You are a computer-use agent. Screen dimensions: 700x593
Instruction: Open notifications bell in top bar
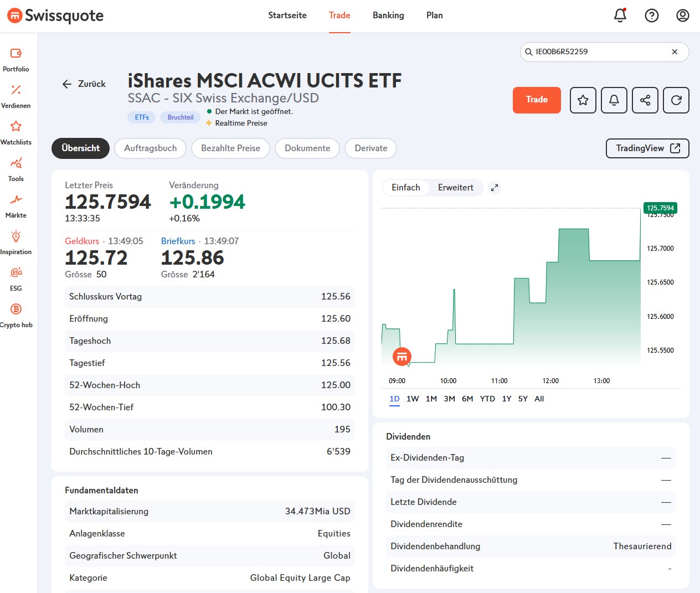coord(620,16)
